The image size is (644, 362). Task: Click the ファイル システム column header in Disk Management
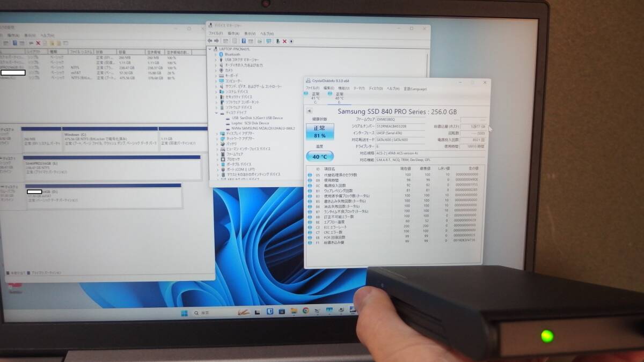[82, 52]
